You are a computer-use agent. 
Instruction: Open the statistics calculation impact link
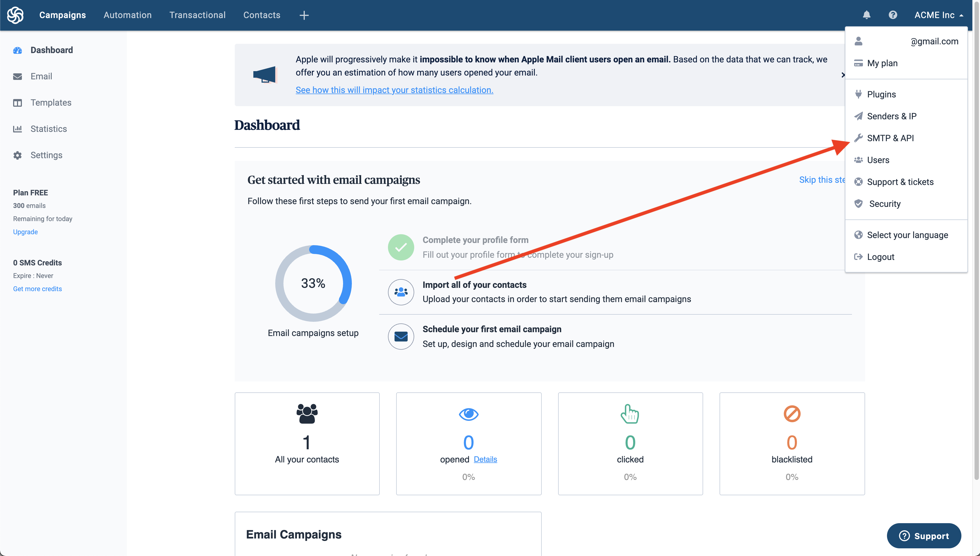click(394, 90)
